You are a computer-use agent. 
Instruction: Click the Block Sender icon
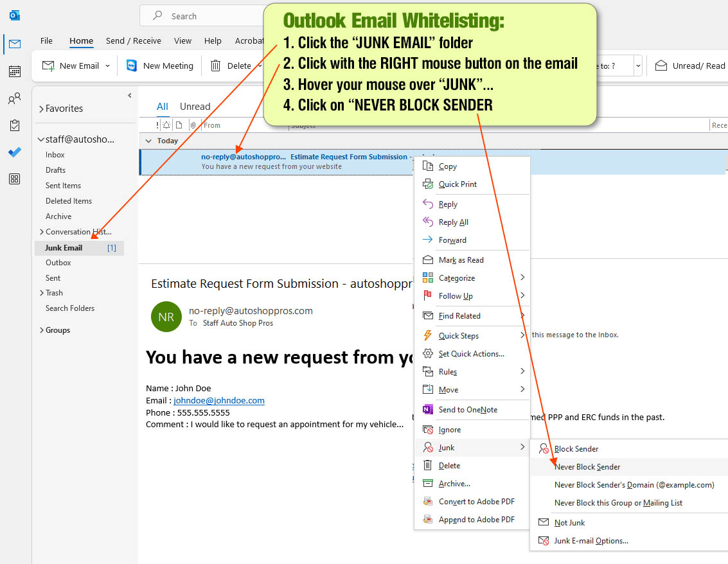pos(544,449)
